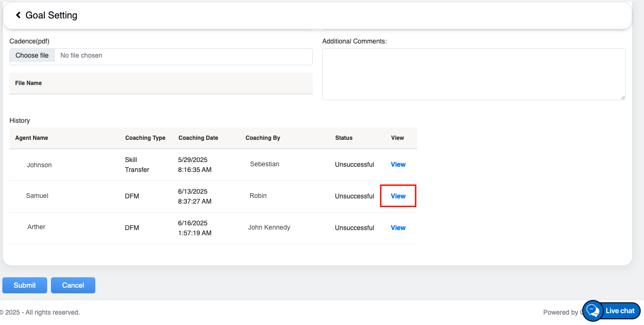
Task: Click the Status column header
Action: coord(343,138)
